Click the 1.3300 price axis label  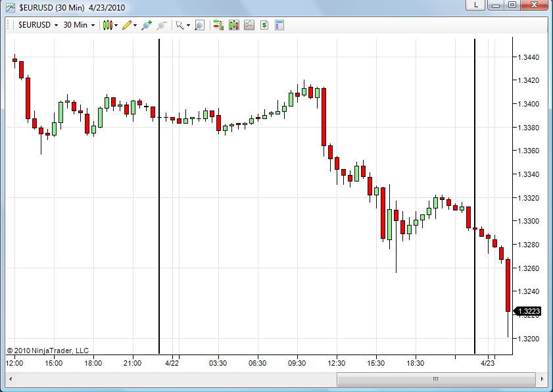528,221
